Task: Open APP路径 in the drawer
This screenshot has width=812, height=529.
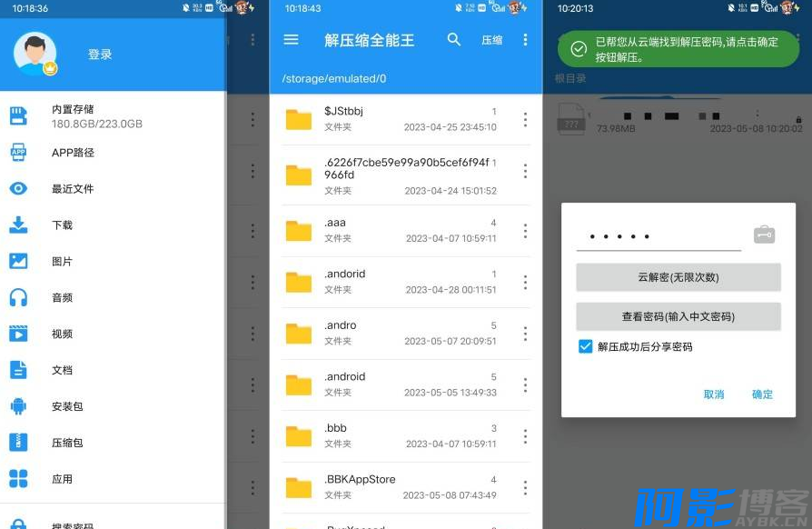Action: 113,153
